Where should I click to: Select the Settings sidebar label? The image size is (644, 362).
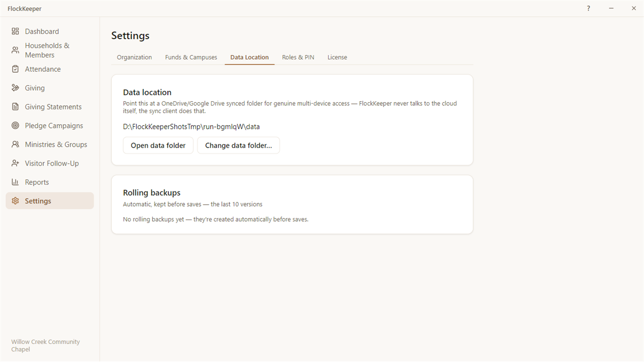[x=38, y=201]
